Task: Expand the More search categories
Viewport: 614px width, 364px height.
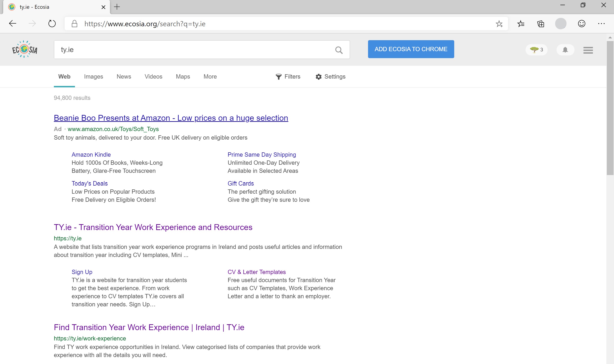Action: (210, 77)
